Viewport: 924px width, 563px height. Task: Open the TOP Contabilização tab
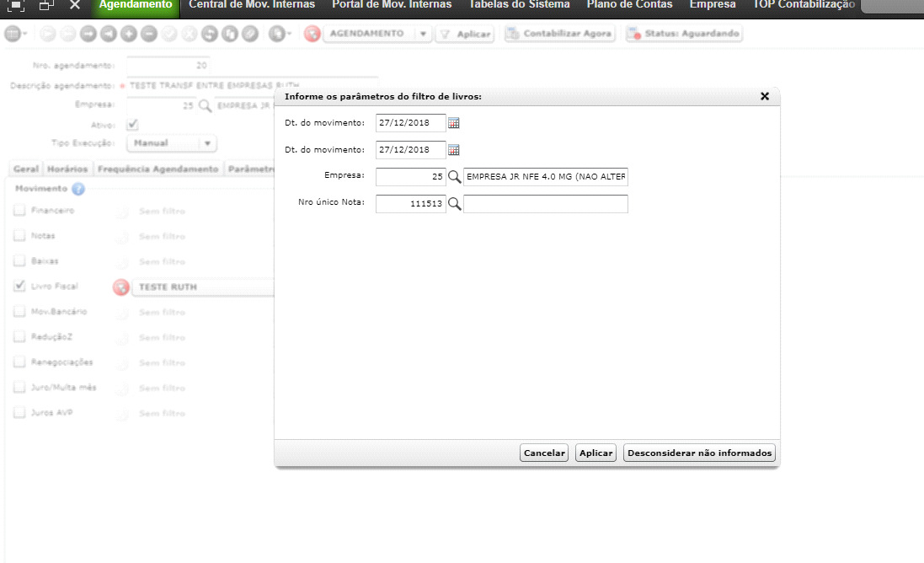pyautogui.click(x=804, y=5)
